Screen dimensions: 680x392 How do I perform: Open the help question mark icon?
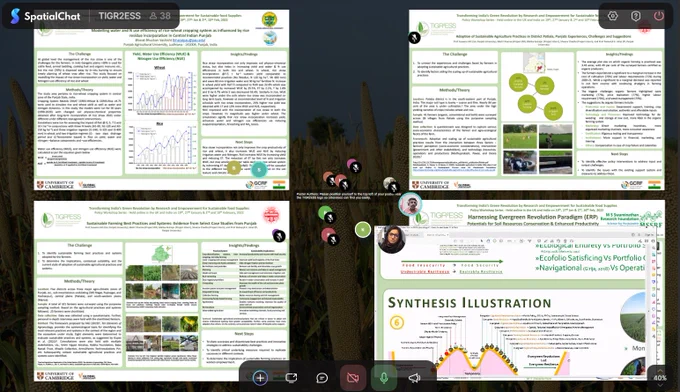click(635, 16)
